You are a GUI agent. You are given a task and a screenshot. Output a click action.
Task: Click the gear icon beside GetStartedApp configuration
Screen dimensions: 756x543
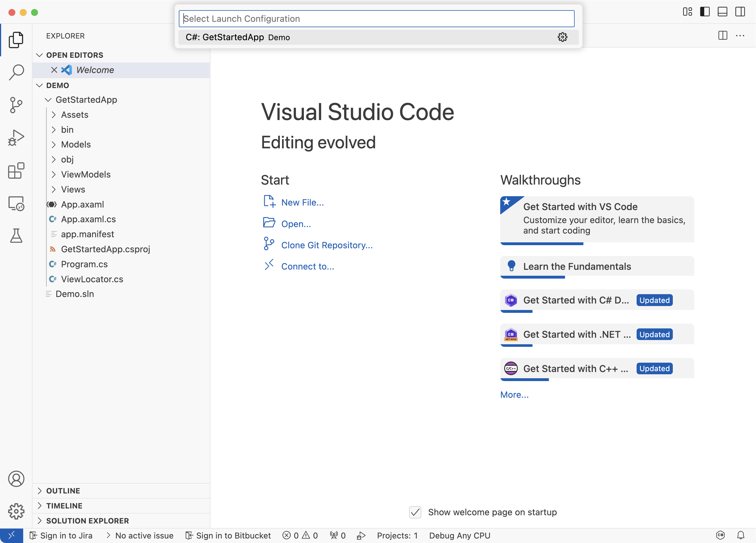(562, 37)
